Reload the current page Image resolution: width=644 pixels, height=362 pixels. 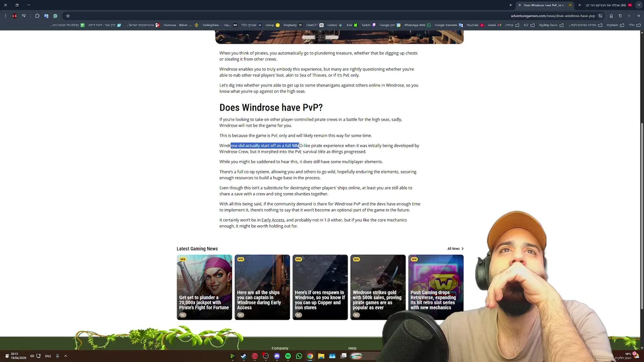point(620,16)
